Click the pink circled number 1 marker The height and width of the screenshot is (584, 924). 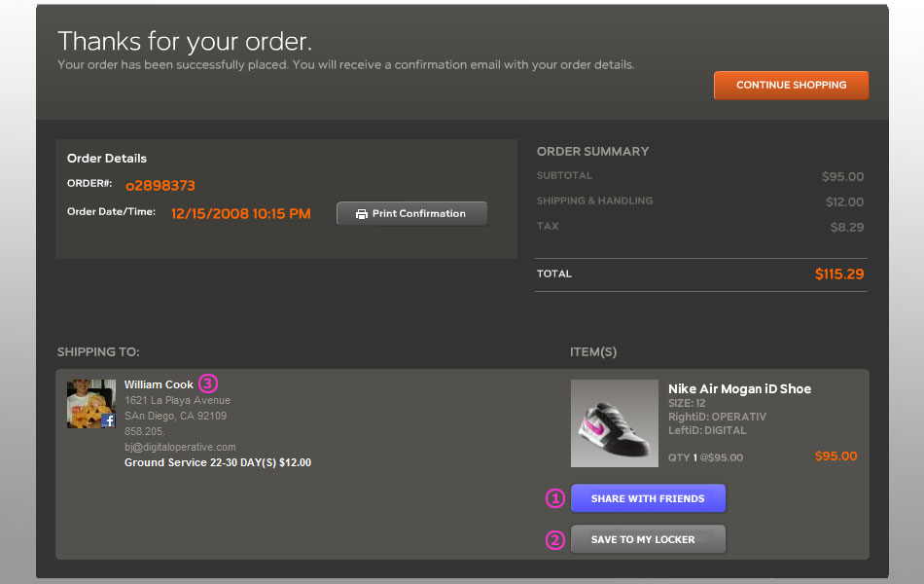(555, 498)
